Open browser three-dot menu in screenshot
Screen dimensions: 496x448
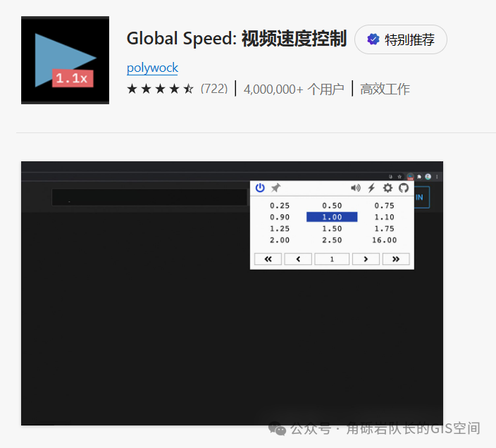(x=437, y=177)
